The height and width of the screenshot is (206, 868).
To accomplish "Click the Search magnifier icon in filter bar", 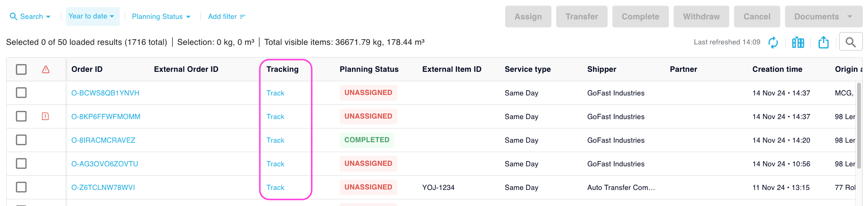I will pyautogui.click(x=14, y=17).
